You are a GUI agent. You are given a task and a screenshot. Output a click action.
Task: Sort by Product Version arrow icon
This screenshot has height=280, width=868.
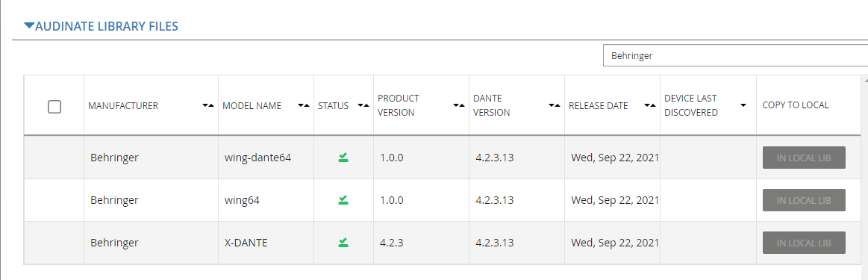[459, 106]
